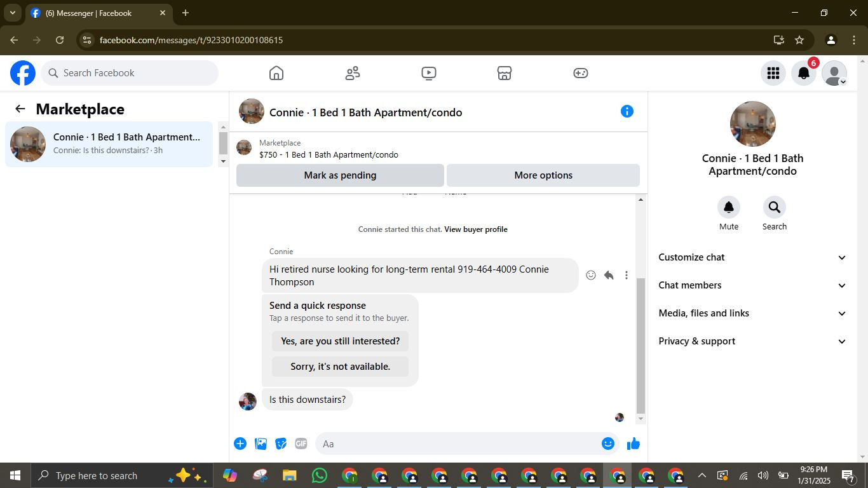The image size is (868, 488).
Task: Open View buyer profile link
Action: point(475,229)
